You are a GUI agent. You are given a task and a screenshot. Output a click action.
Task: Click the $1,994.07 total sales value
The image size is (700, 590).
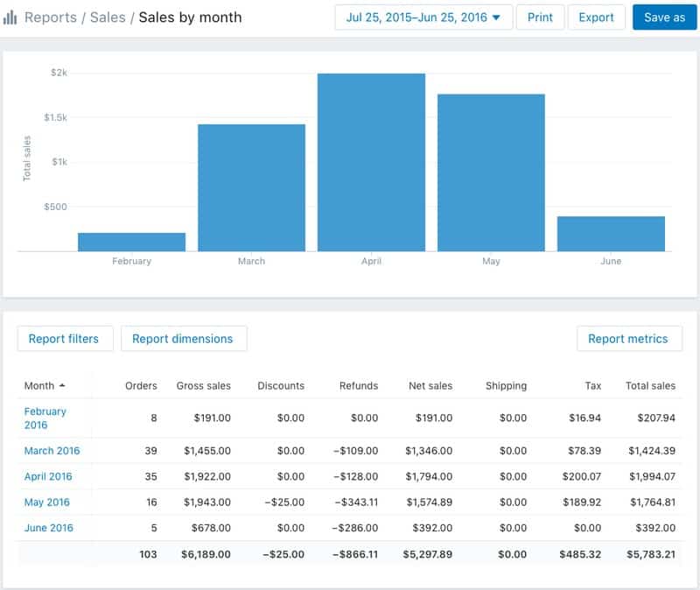click(652, 476)
